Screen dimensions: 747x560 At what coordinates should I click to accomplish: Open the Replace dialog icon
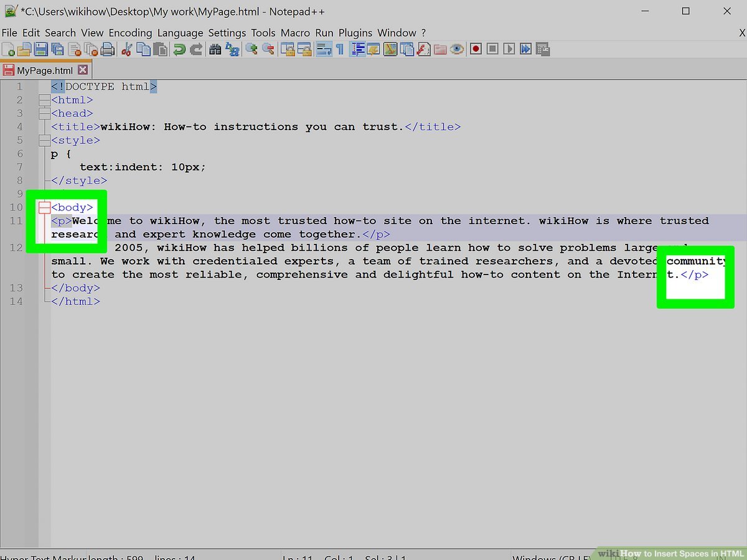click(232, 49)
